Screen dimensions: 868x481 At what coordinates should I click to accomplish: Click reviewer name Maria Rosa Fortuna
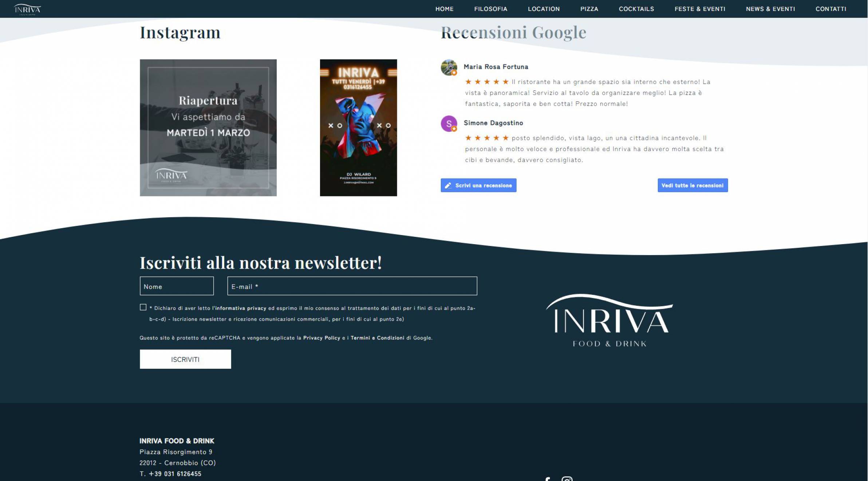point(496,67)
